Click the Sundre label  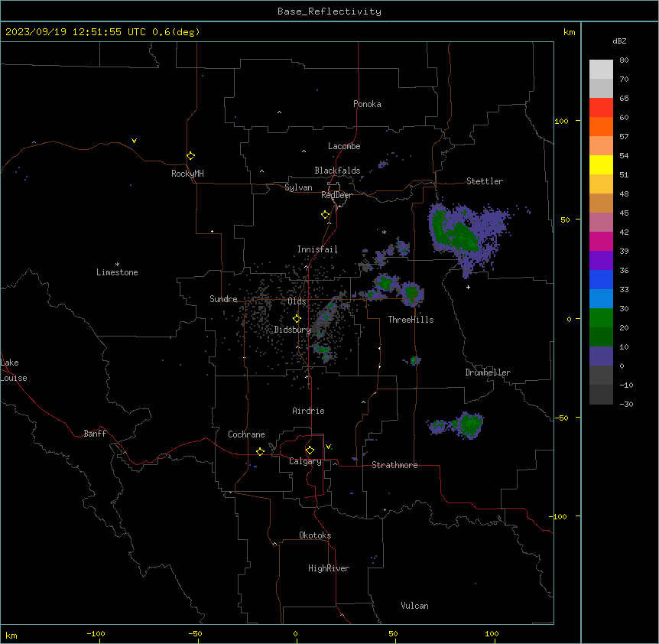tap(223, 299)
